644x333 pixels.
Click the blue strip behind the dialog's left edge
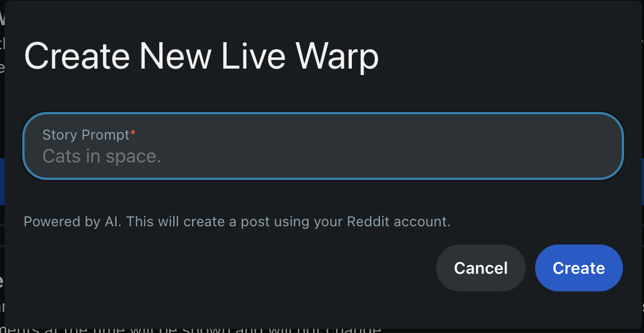click(x=2, y=181)
